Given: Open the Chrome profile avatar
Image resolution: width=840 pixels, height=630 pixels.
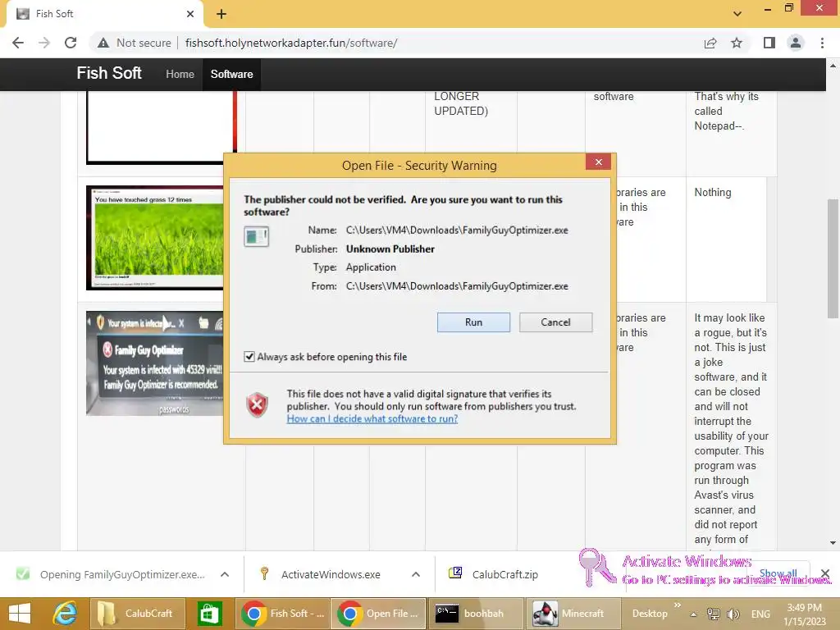Looking at the screenshot, I should click(796, 43).
